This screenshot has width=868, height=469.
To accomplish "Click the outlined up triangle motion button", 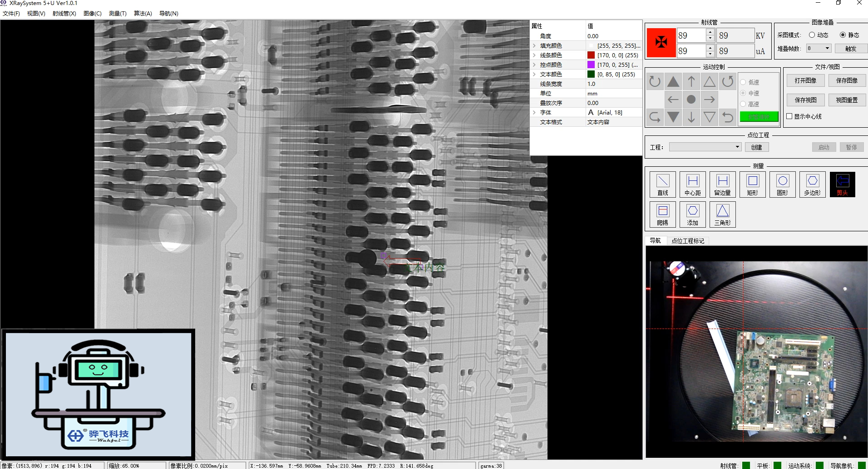I will [x=710, y=82].
